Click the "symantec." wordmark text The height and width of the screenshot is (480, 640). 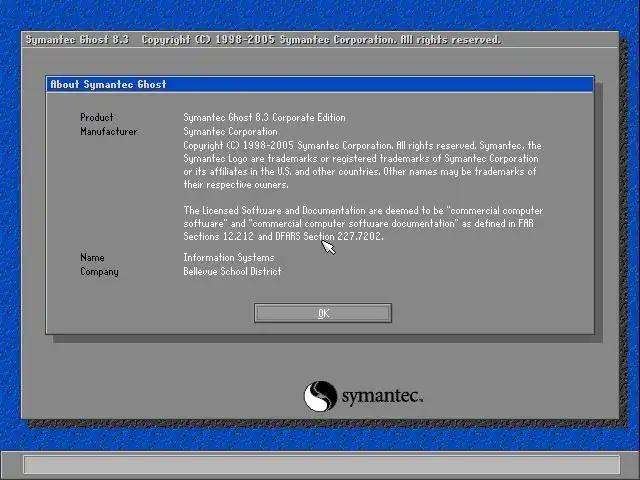pos(382,396)
